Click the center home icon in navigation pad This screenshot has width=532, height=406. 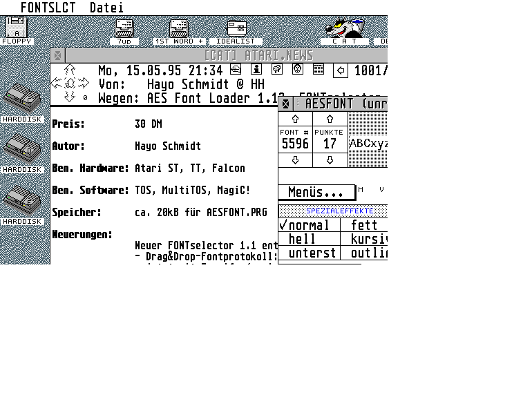70,83
